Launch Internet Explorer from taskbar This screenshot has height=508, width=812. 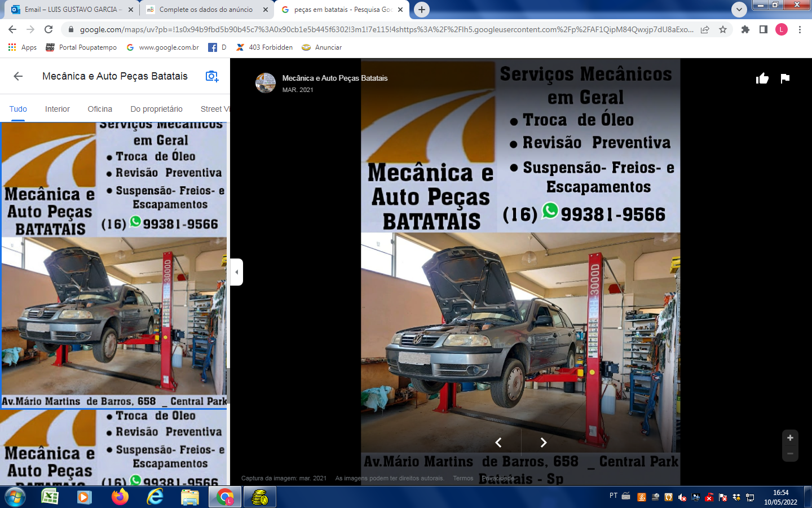point(155,497)
